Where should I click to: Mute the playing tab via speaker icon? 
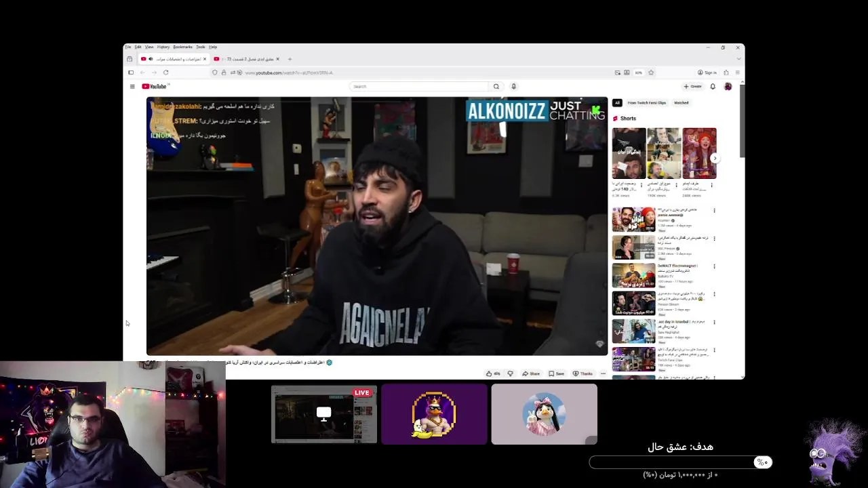(151, 59)
